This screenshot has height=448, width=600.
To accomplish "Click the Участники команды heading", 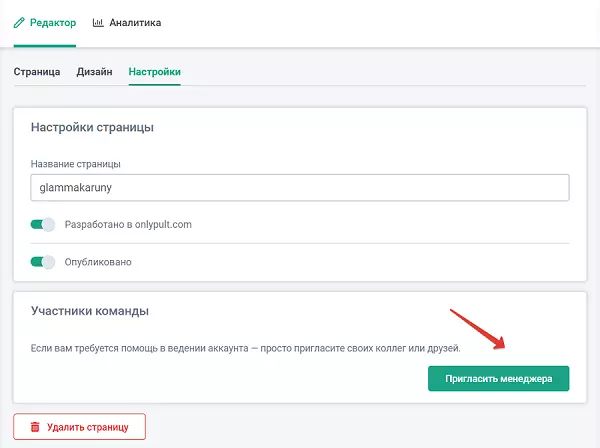I will pos(90,311).
